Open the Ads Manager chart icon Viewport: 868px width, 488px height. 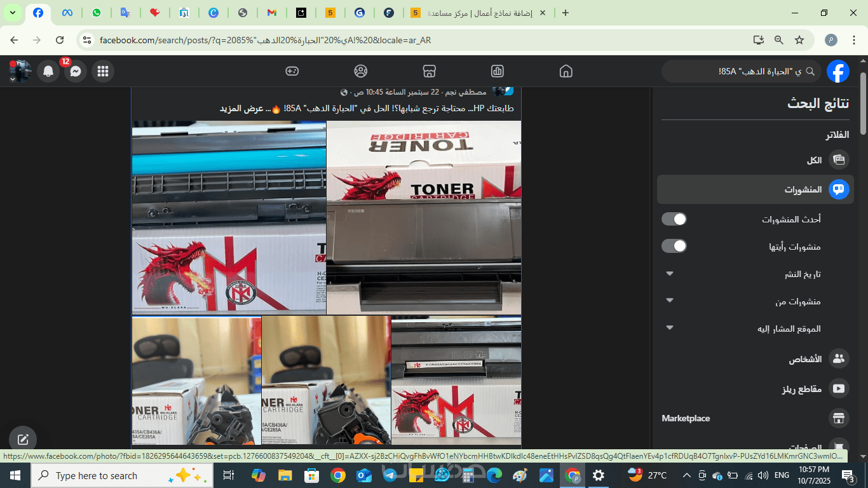pos(498,71)
